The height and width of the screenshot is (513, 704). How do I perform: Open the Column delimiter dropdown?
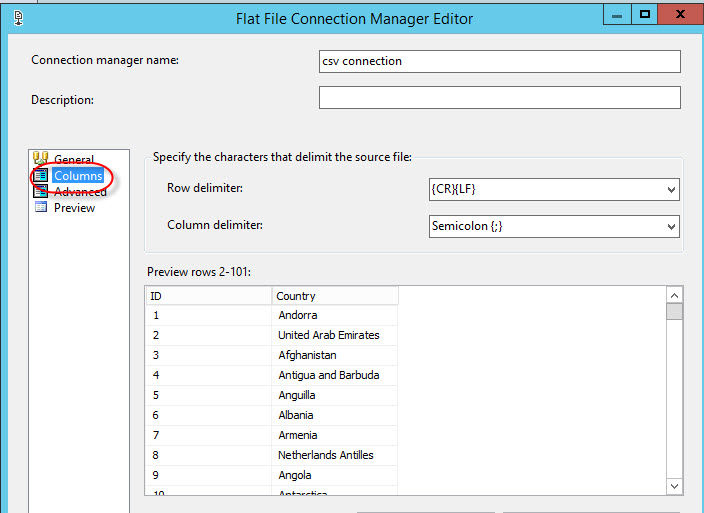click(670, 227)
